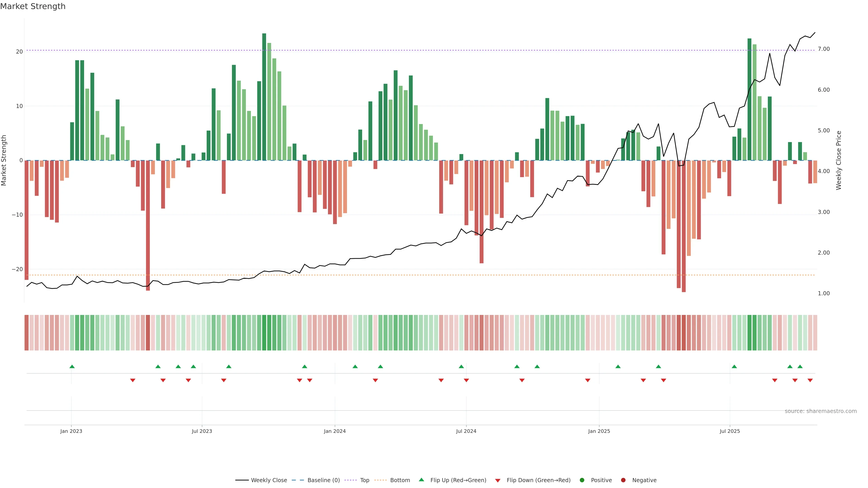Click the Flip Down (Green→Red) legend text
868x488 pixels.
pos(538,480)
